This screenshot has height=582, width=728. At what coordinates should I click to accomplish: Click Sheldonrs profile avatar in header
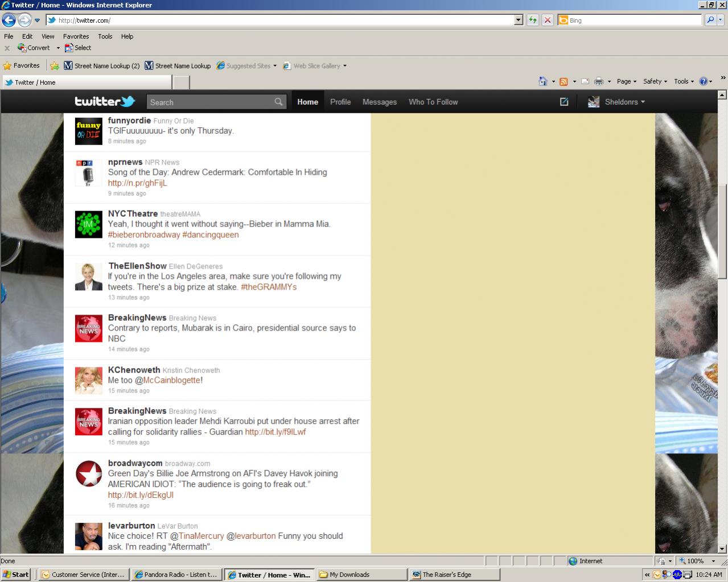(x=594, y=102)
